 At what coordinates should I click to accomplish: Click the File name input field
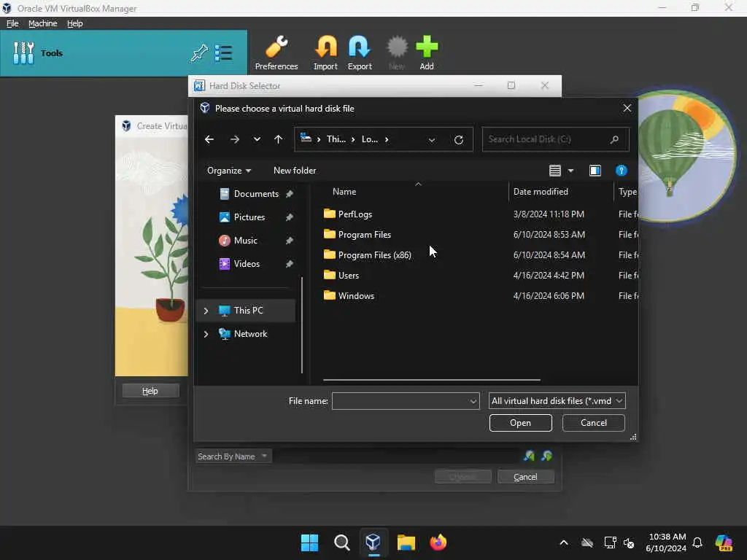(x=400, y=401)
